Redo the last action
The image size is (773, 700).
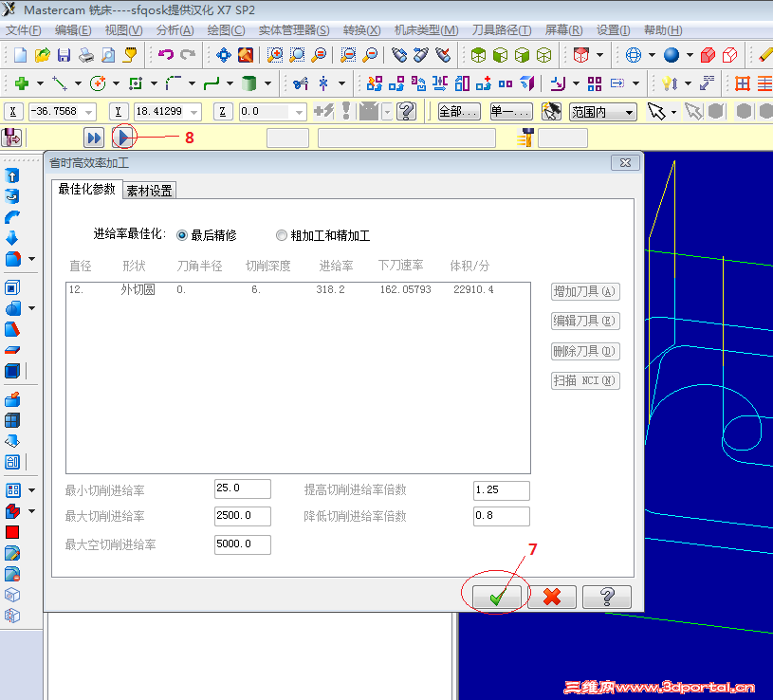(x=188, y=55)
